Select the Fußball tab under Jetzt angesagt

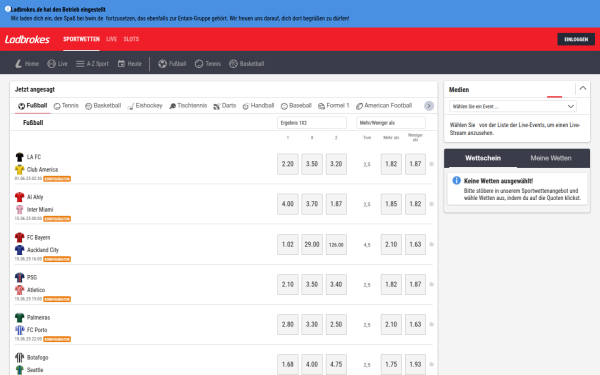(33, 106)
